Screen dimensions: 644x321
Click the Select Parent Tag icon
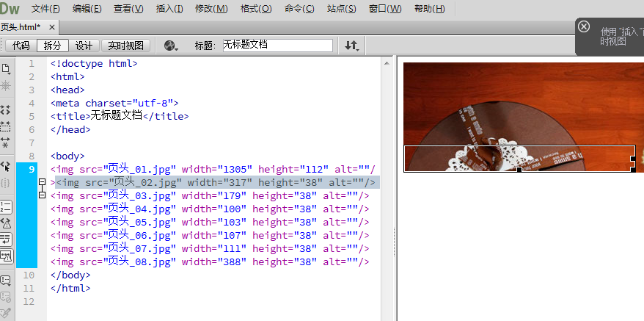[6, 166]
